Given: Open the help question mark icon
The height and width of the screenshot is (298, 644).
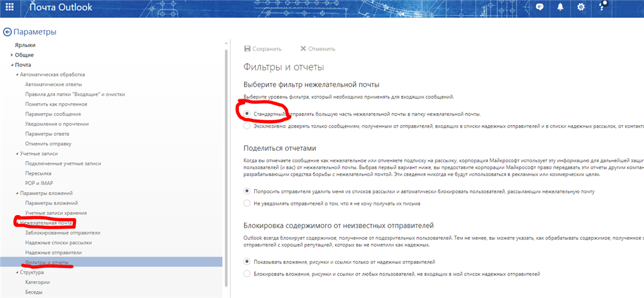Looking at the screenshot, I should [602, 6].
